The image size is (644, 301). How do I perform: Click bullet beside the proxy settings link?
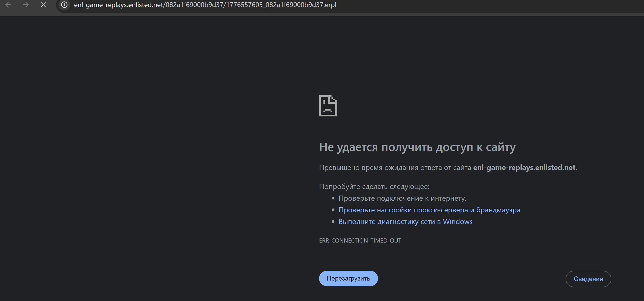click(x=333, y=210)
